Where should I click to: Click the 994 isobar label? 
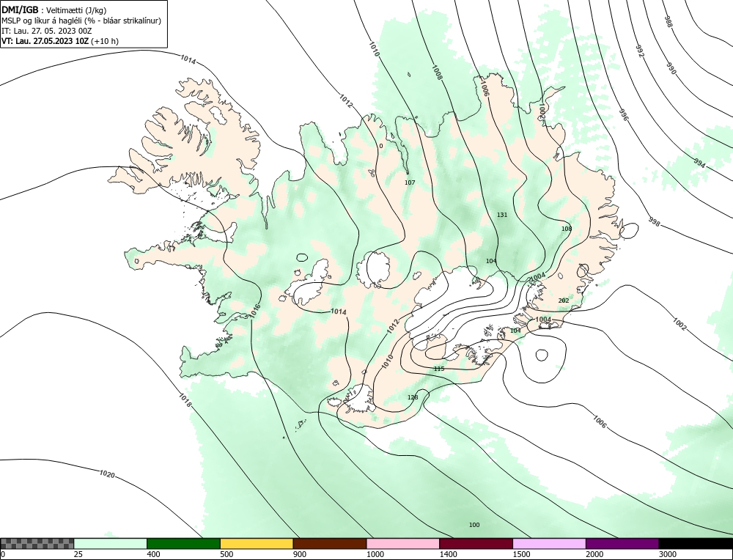[x=699, y=163]
